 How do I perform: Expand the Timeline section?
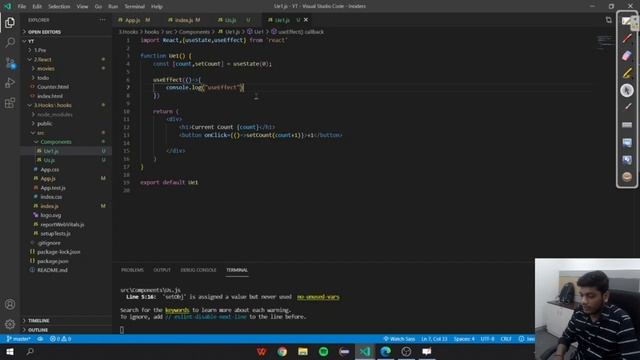click(66, 320)
